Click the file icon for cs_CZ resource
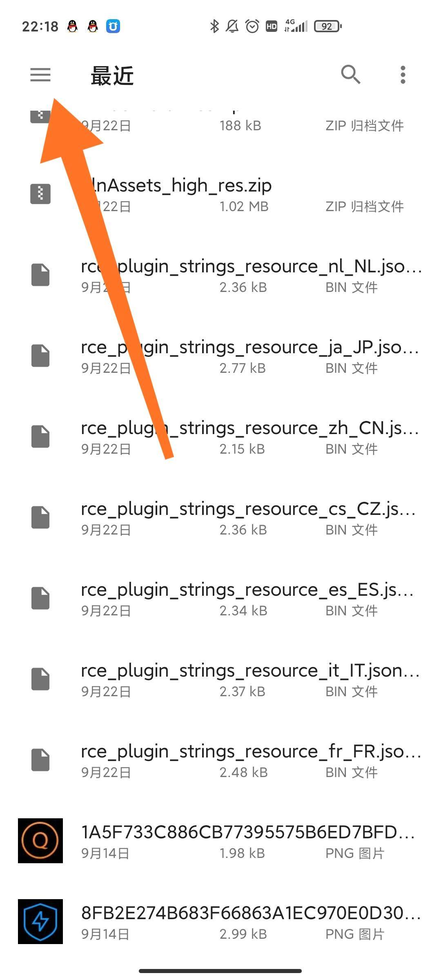This screenshot has height=980, width=441. (40, 517)
